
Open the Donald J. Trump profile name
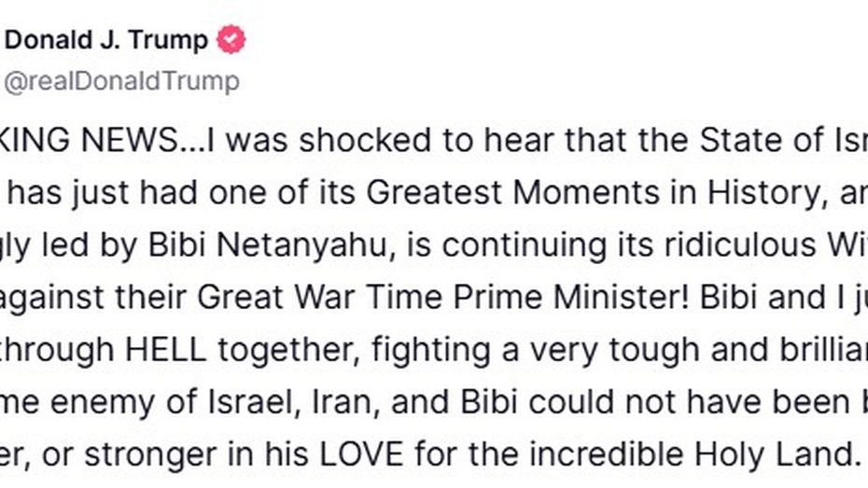106,40
